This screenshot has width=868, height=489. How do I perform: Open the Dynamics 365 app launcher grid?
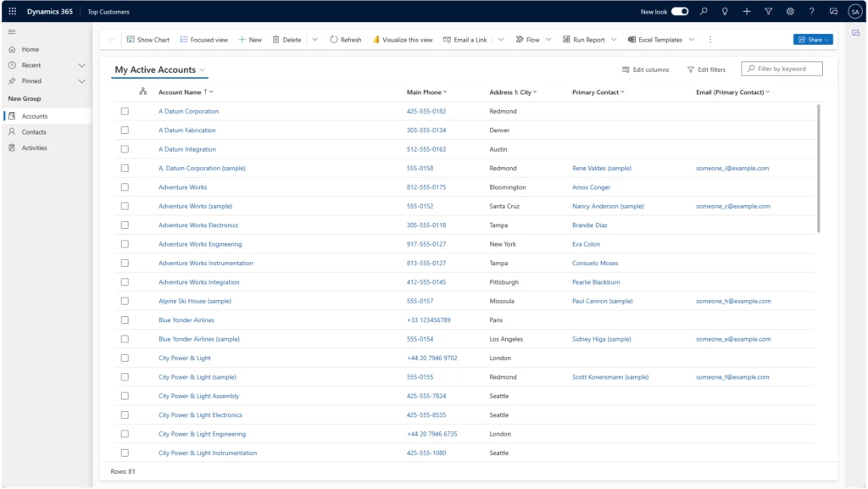(12, 12)
